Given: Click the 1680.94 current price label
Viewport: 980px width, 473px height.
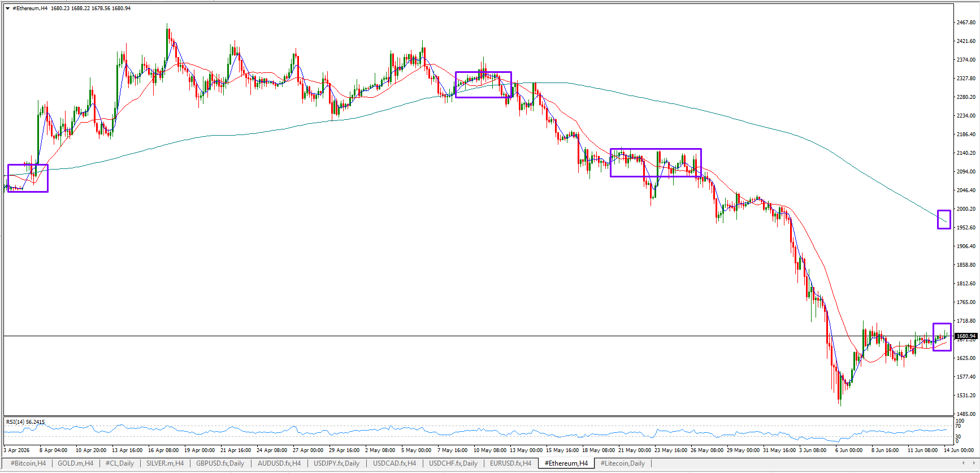Looking at the screenshot, I should [966, 336].
